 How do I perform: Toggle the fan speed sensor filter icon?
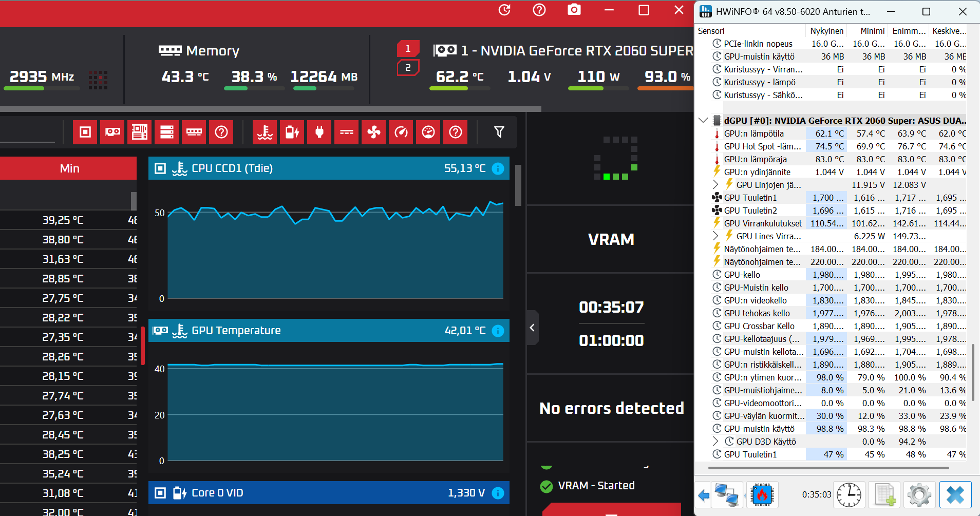pyautogui.click(x=374, y=132)
